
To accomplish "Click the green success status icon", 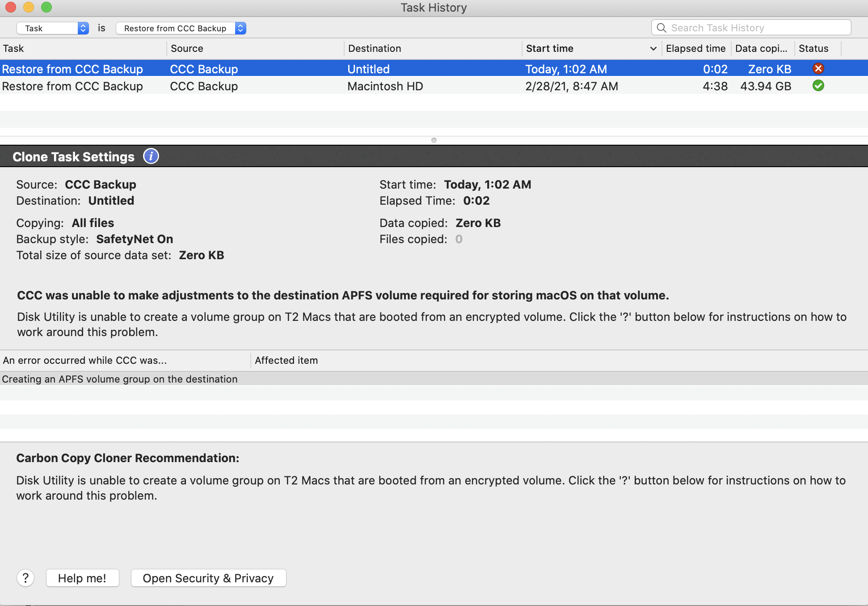I will pyautogui.click(x=818, y=86).
